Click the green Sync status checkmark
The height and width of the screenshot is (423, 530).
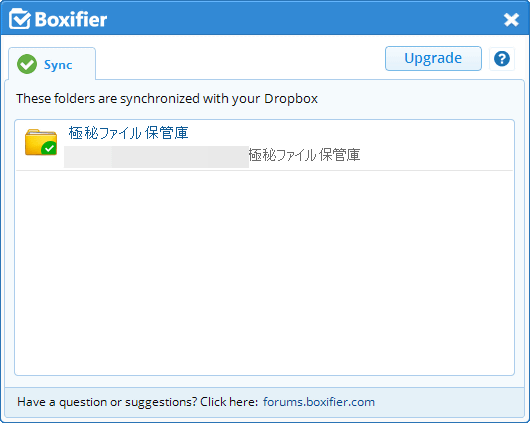pos(27,64)
